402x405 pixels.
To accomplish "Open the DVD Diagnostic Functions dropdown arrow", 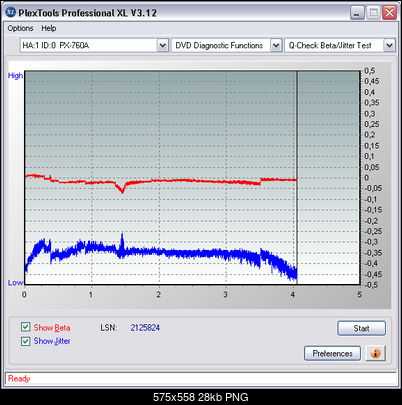I will pos(276,45).
